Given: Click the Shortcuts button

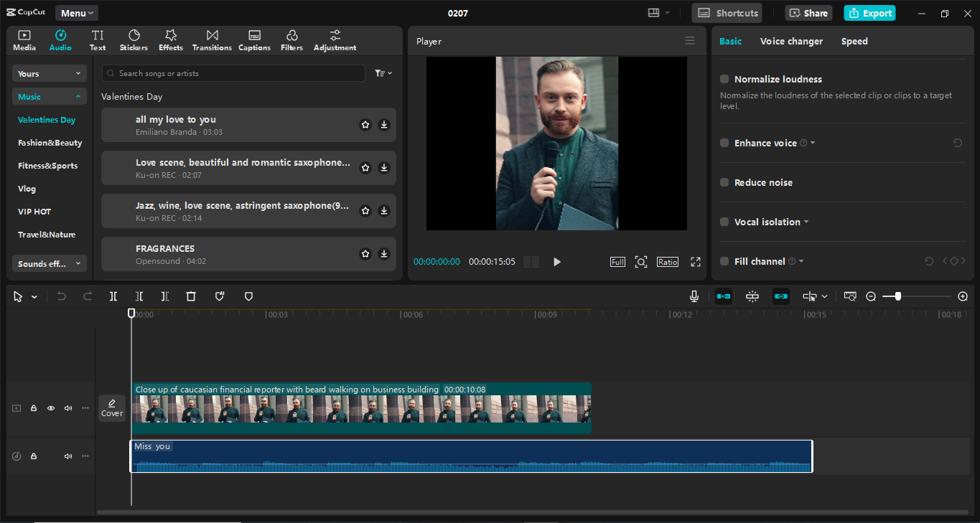Looking at the screenshot, I should [x=727, y=12].
